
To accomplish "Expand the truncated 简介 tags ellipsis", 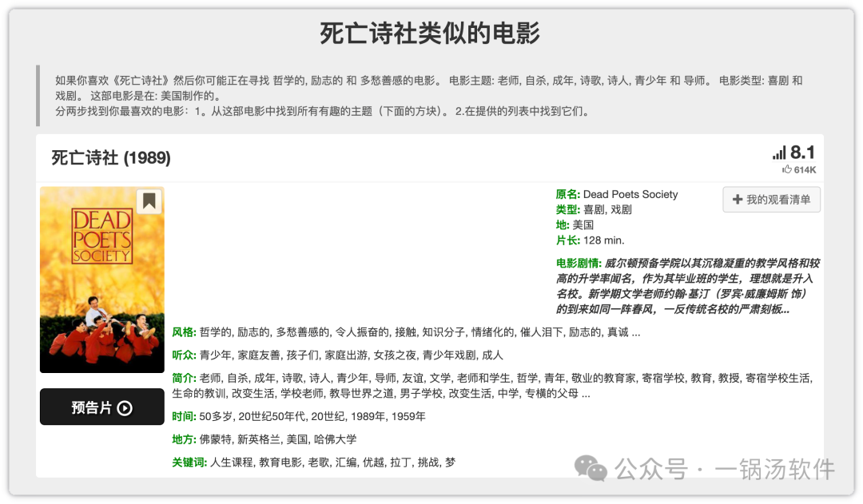I will pyautogui.click(x=586, y=394).
